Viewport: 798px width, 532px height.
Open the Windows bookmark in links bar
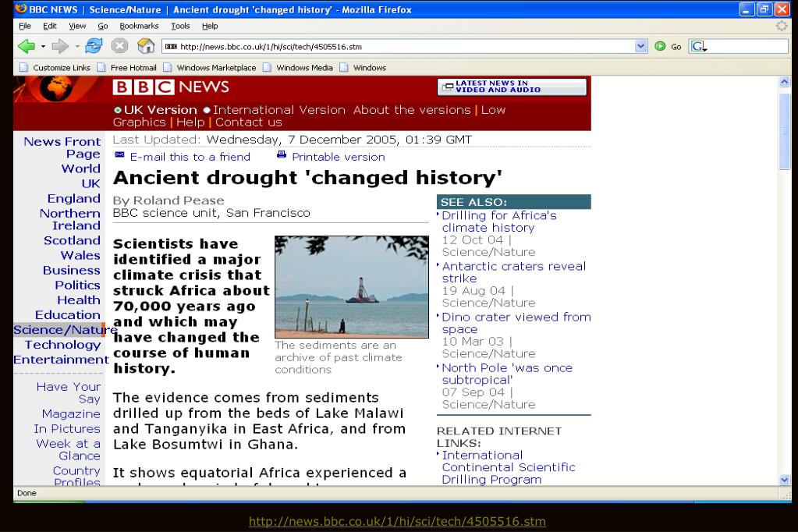click(x=370, y=67)
